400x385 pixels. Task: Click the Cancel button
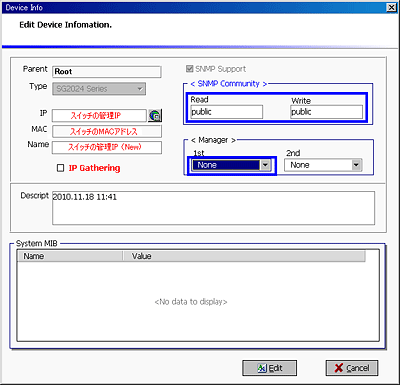coord(352,368)
